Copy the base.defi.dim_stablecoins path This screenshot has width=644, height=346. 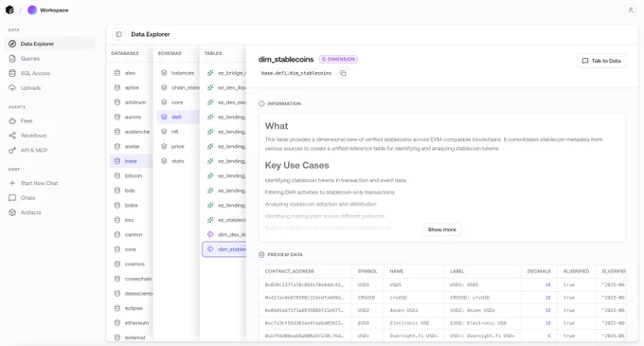pos(343,73)
